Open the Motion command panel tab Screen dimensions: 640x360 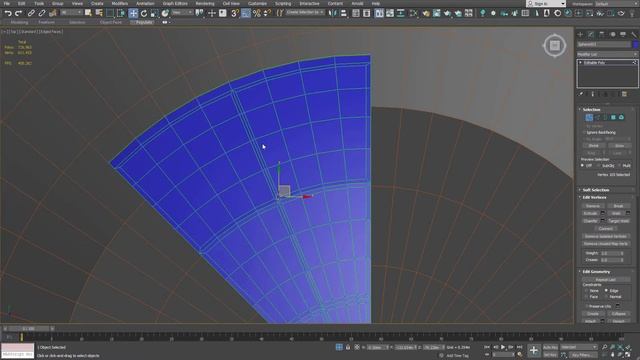613,35
